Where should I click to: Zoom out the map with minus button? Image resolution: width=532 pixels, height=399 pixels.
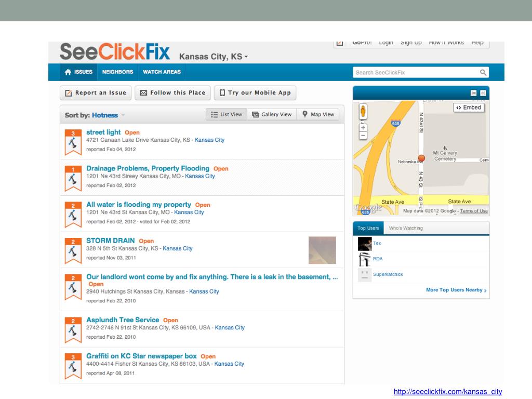[x=363, y=136]
